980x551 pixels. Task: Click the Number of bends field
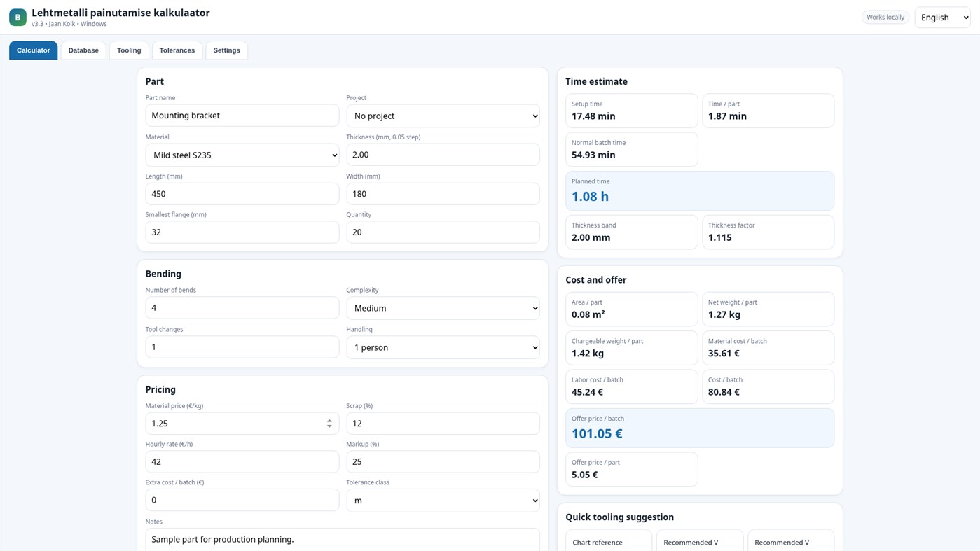pyautogui.click(x=242, y=308)
